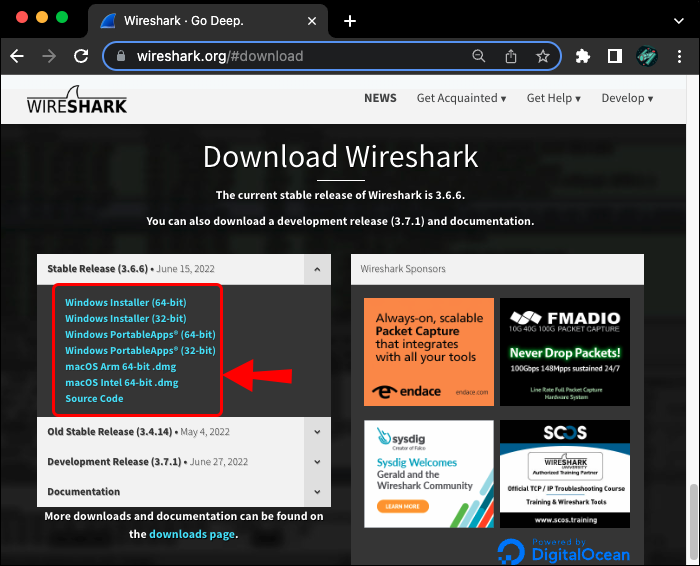The height and width of the screenshot is (566, 700).
Task: Click the Download Wireshark heading
Action: (341, 157)
